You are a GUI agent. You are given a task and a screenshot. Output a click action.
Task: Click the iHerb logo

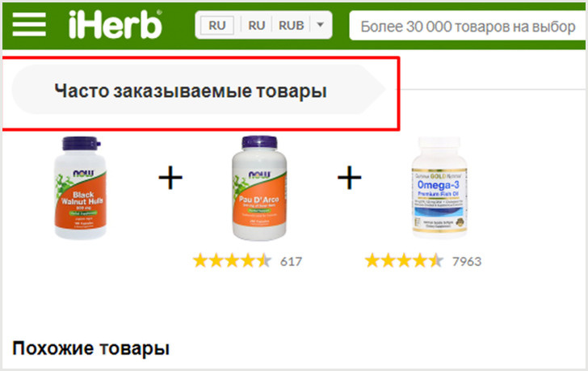point(115,24)
